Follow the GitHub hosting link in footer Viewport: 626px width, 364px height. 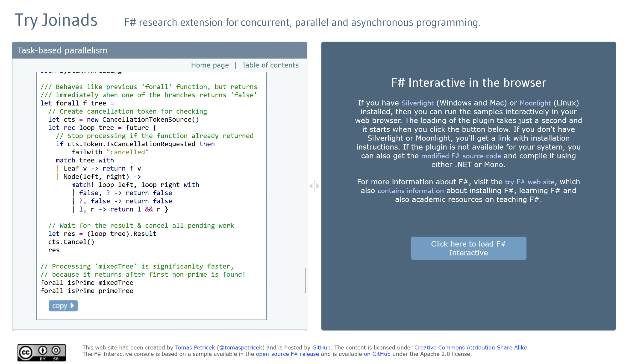pyautogui.click(x=321, y=347)
